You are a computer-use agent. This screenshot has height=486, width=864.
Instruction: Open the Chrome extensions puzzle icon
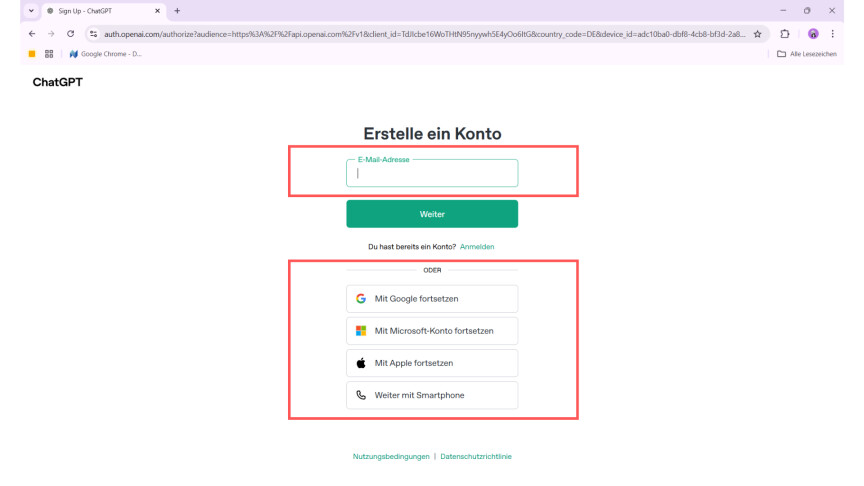point(786,33)
